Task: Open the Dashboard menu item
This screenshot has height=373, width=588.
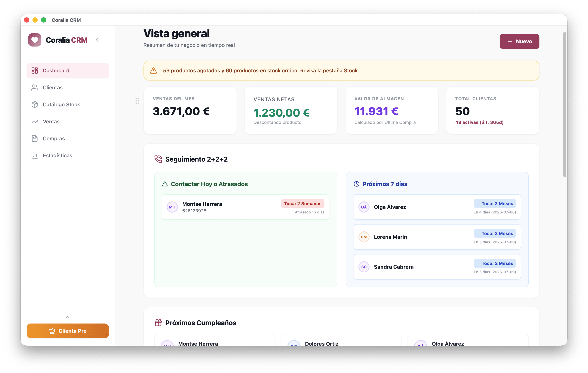Action: coord(68,71)
